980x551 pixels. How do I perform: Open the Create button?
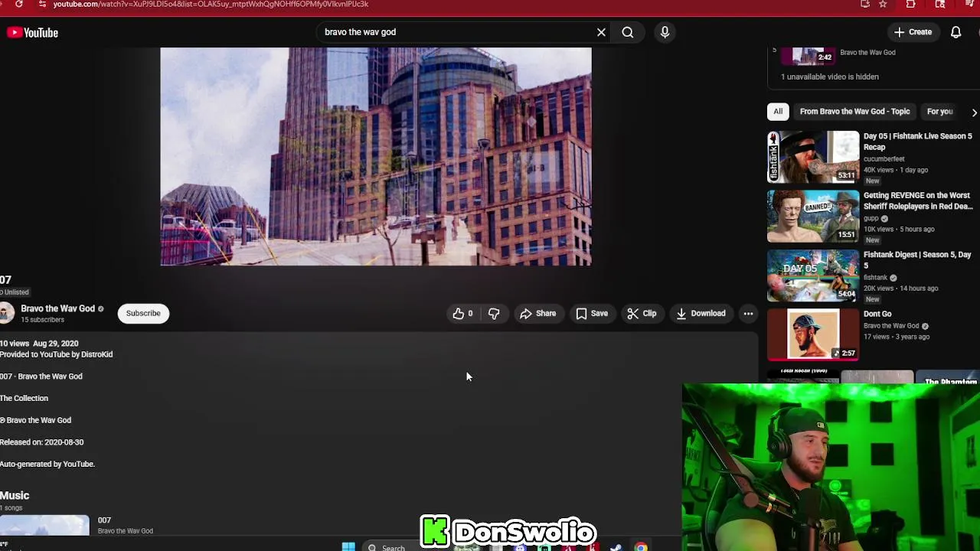coord(913,32)
